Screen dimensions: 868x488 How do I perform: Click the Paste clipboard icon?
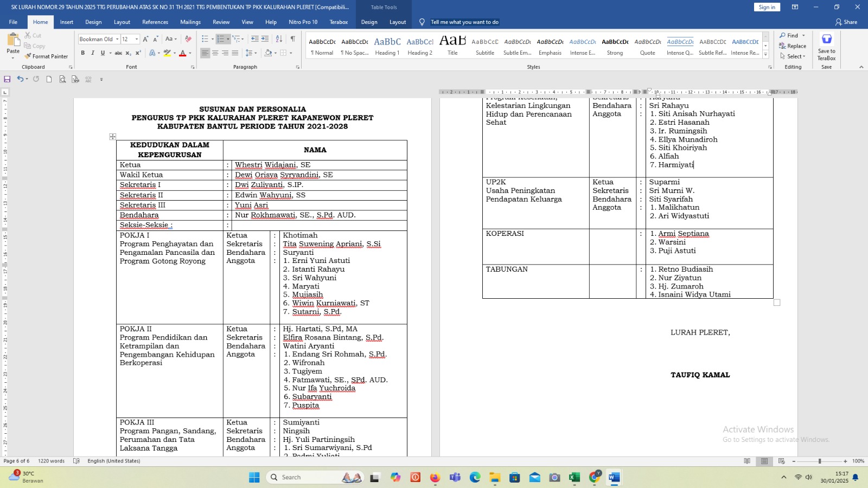[x=13, y=40]
